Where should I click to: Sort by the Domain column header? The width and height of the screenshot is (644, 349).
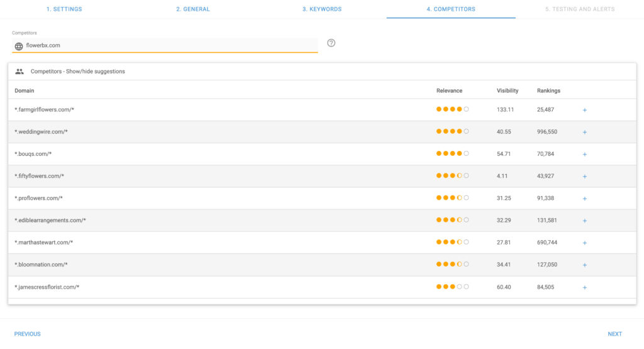[x=25, y=91]
